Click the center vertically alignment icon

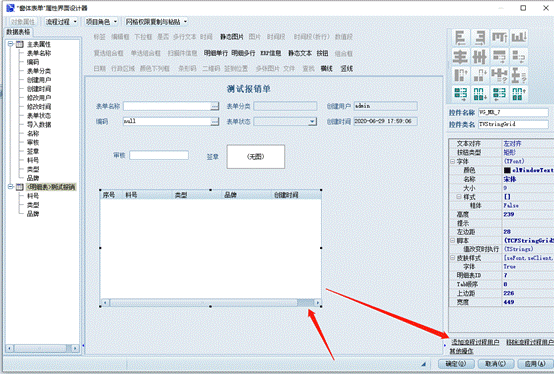click(x=480, y=57)
